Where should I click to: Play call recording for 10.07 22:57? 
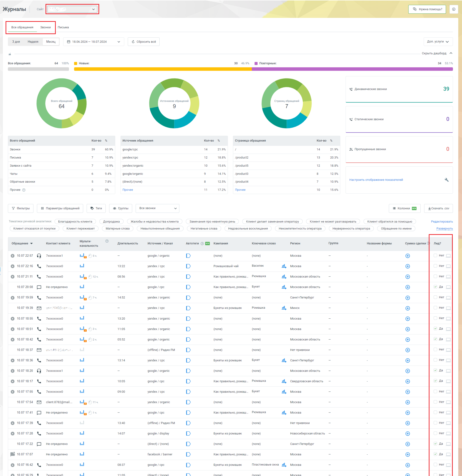pyautogui.click(x=13, y=256)
